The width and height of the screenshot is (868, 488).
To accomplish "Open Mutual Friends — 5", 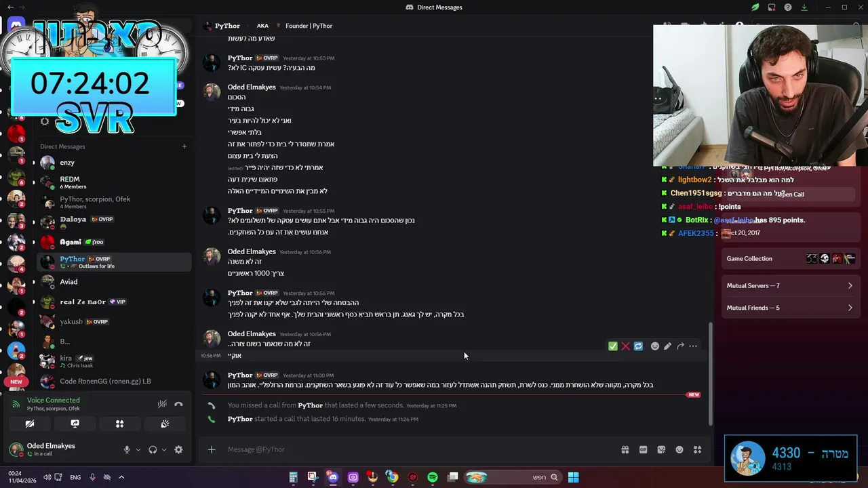I will [x=789, y=308].
